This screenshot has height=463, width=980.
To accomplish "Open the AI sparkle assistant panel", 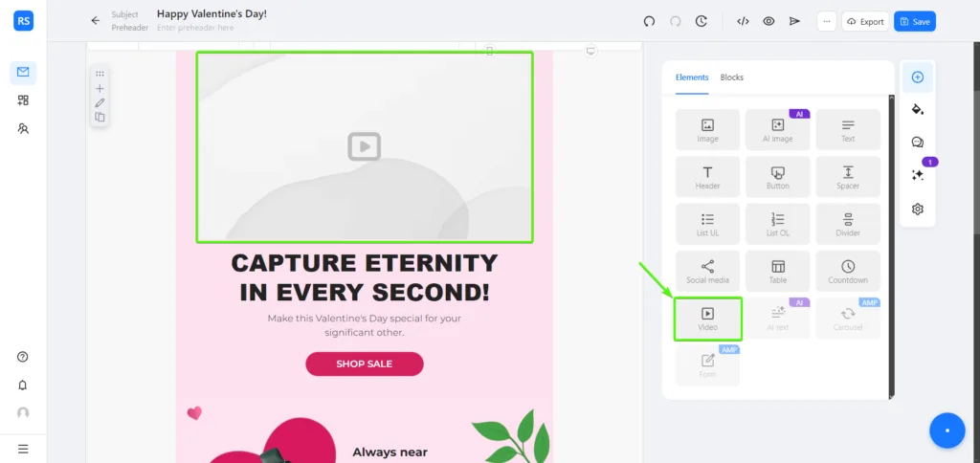I will pyautogui.click(x=918, y=176).
